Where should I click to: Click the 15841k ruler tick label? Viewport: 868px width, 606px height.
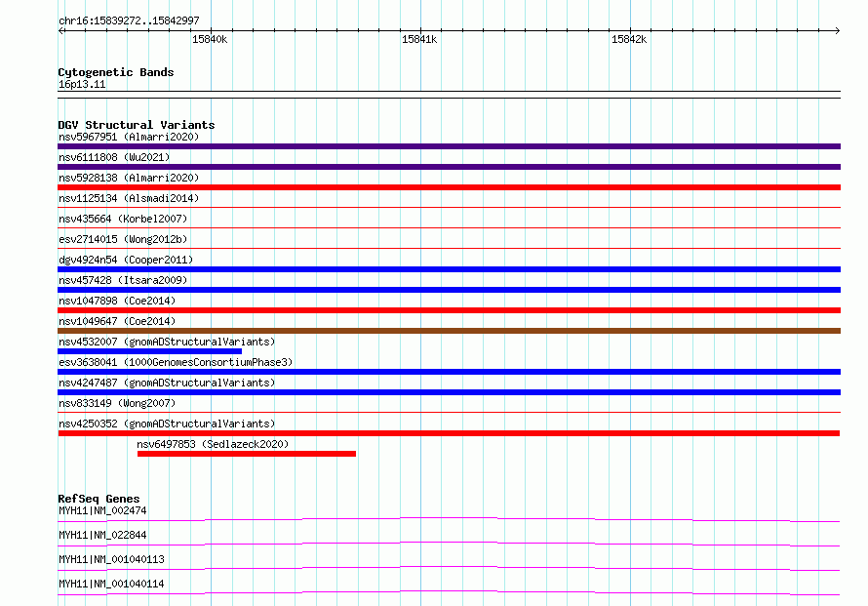[x=419, y=39]
